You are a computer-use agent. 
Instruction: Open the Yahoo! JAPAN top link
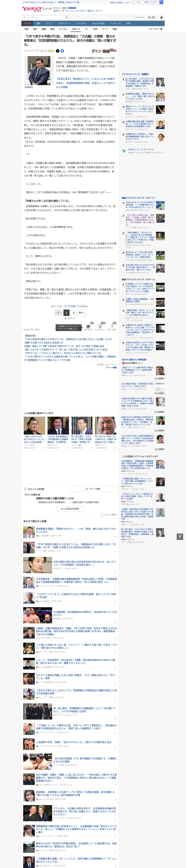pos(116,2)
